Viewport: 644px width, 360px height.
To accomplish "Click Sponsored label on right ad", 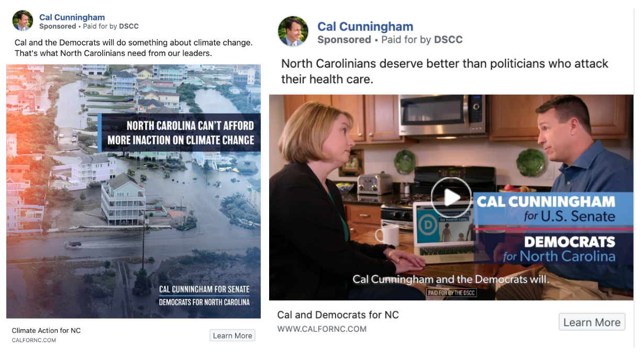I will pyautogui.click(x=344, y=40).
